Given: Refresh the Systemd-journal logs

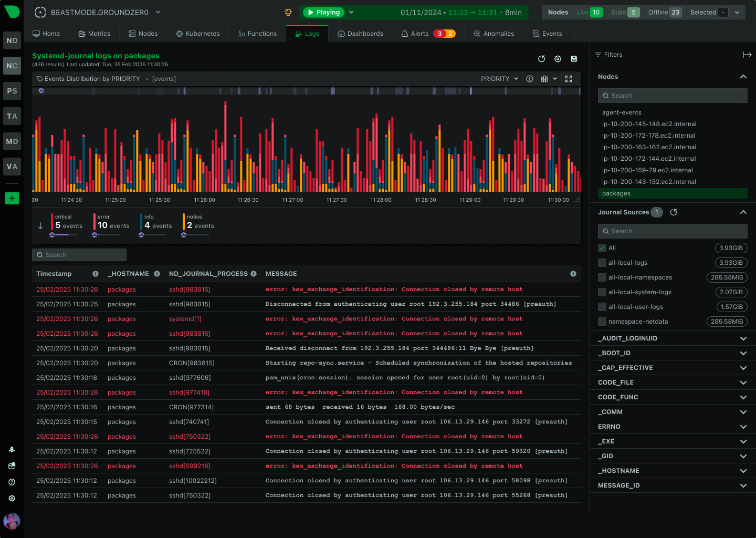Looking at the screenshot, I should coord(542,59).
